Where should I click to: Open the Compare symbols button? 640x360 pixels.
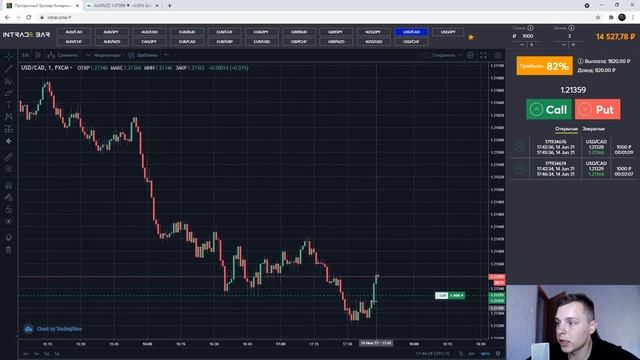click(x=62, y=55)
